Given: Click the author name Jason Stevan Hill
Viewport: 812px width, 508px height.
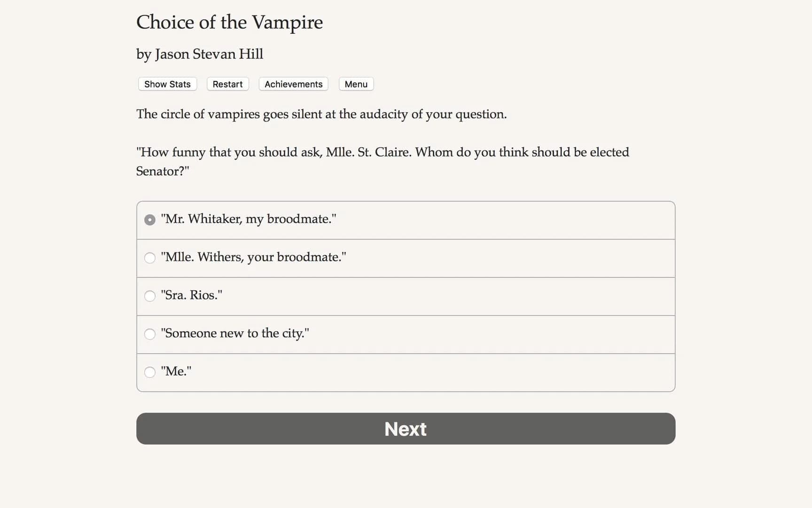Looking at the screenshot, I should click(x=200, y=54).
